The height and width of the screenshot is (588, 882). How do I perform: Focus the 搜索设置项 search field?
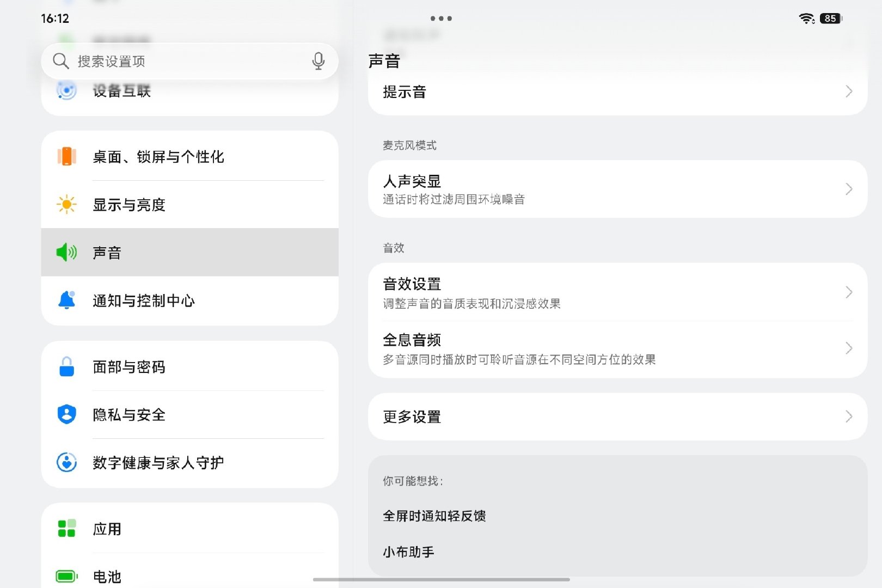pyautogui.click(x=189, y=61)
